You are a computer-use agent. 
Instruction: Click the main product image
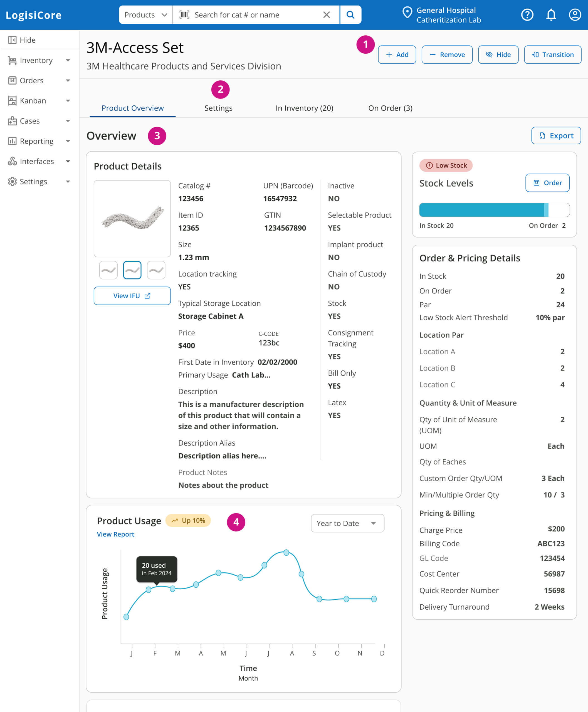(x=132, y=219)
